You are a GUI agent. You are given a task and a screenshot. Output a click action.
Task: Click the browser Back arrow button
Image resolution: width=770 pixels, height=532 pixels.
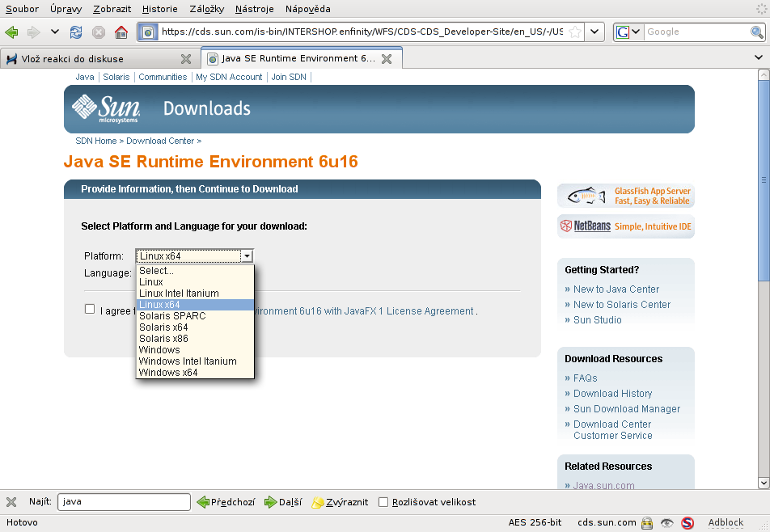coord(12,32)
